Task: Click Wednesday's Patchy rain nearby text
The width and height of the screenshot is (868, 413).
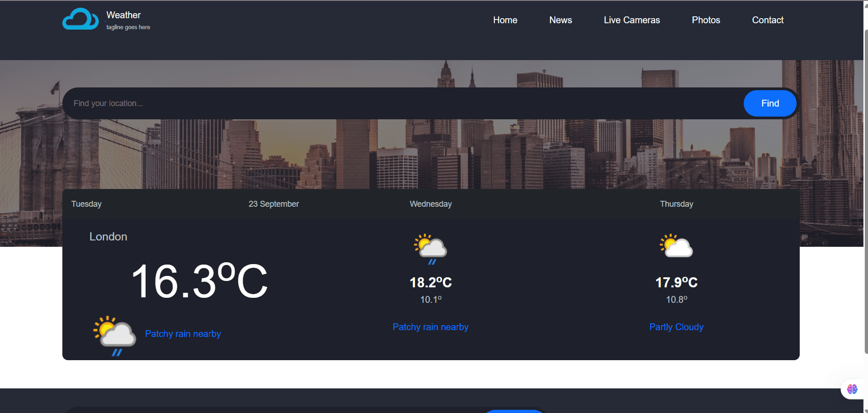Action: [x=430, y=327]
